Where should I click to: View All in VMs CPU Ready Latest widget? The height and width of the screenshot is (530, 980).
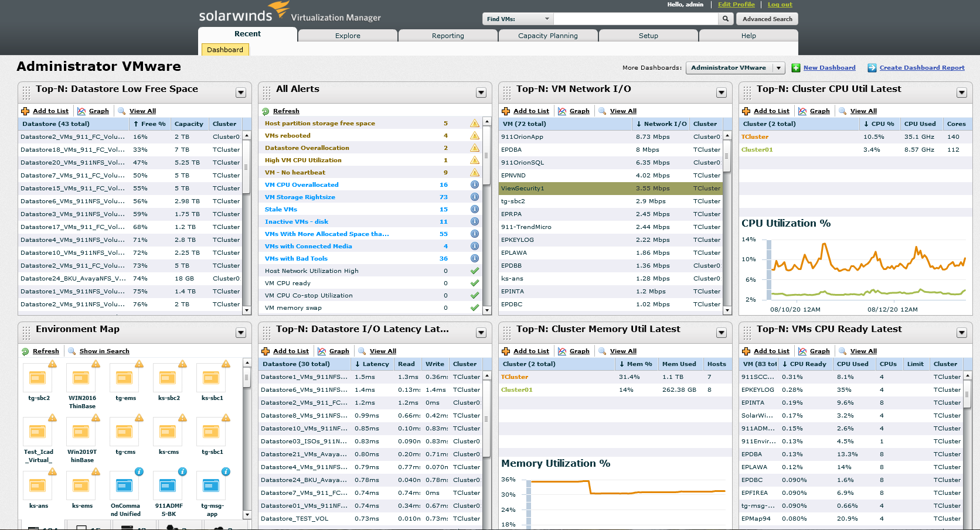pyautogui.click(x=863, y=351)
